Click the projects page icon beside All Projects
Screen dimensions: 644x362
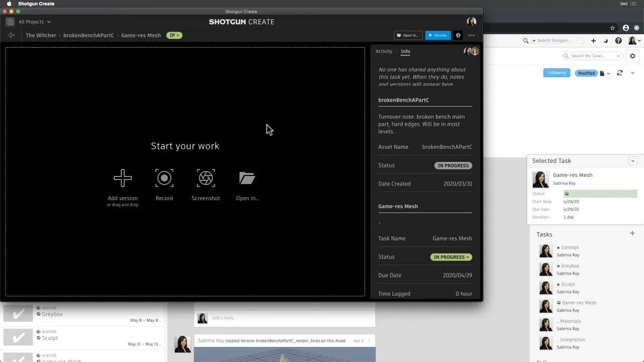tap(10, 22)
